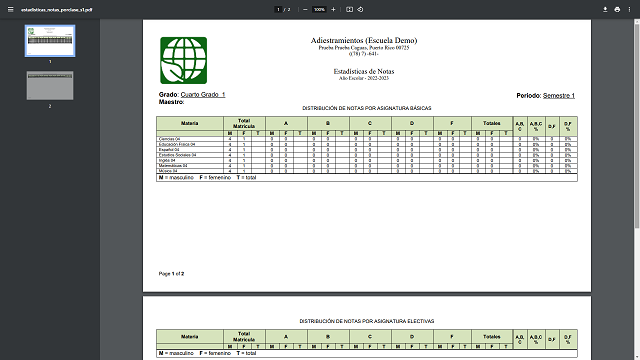Screen dimensions: 640x360
Task: Click the current page number field
Action: click(278, 9)
